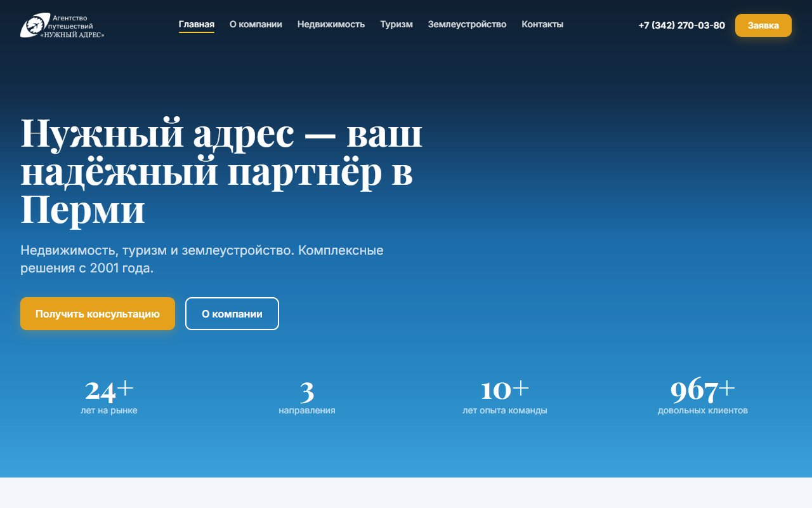The width and height of the screenshot is (812, 508).
Task: Open the Контакты page from navigation
Action: [x=542, y=24]
